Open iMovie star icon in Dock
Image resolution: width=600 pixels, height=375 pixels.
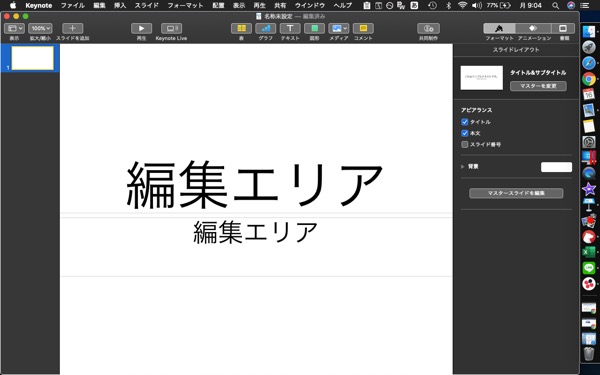(x=589, y=189)
